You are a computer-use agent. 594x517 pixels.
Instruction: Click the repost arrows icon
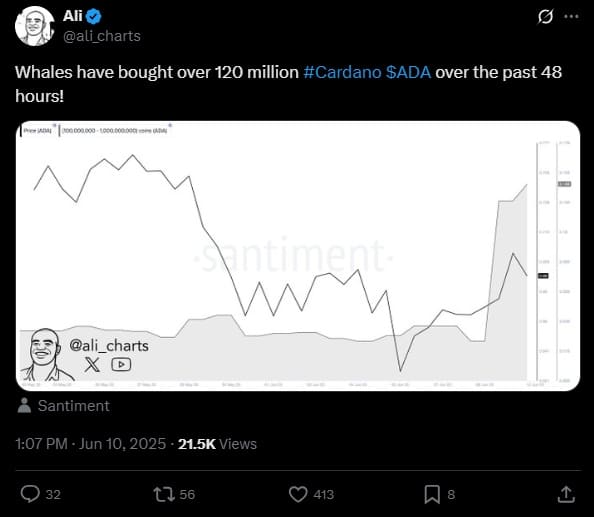click(164, 494)
